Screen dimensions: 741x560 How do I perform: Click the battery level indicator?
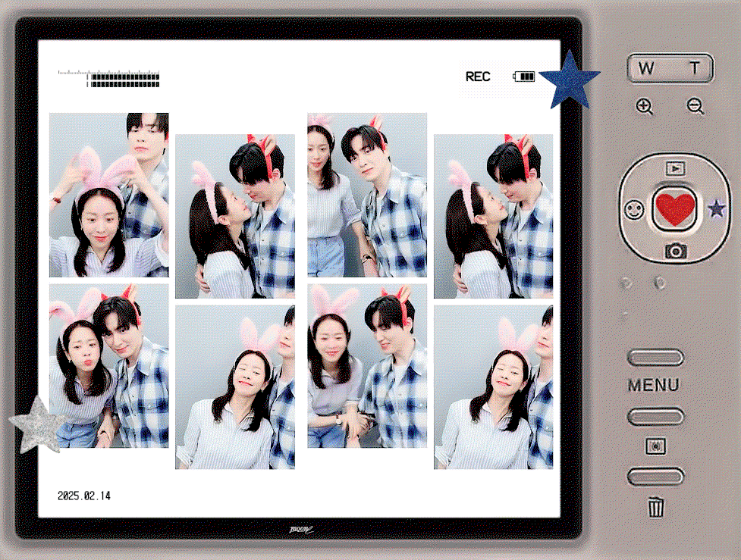coord(523,77)
